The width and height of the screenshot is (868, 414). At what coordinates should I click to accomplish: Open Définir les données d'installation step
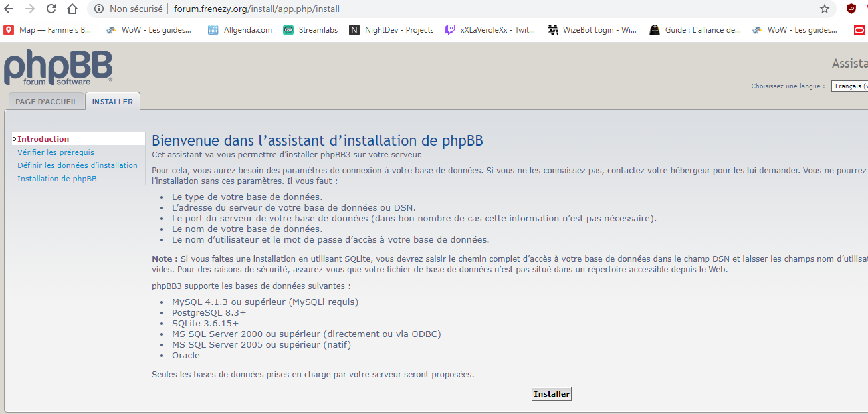click(77, 165)
